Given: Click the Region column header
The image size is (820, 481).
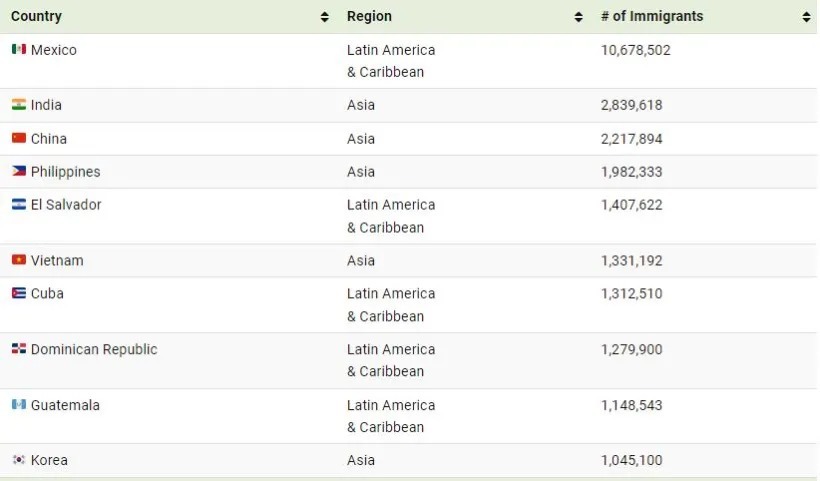Looking at the screenshot, I should [369, 16].
